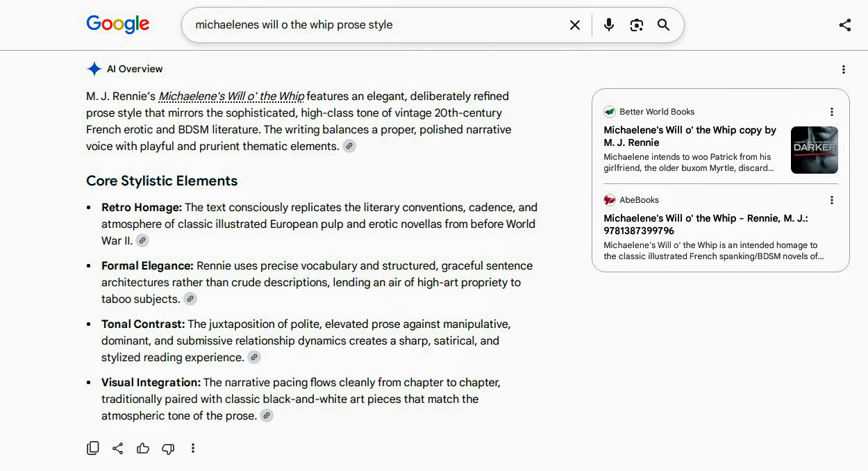Open source link icon after Visual Integration
The width and height of the screenshot is (868, 471).
[x=267, y=415]
